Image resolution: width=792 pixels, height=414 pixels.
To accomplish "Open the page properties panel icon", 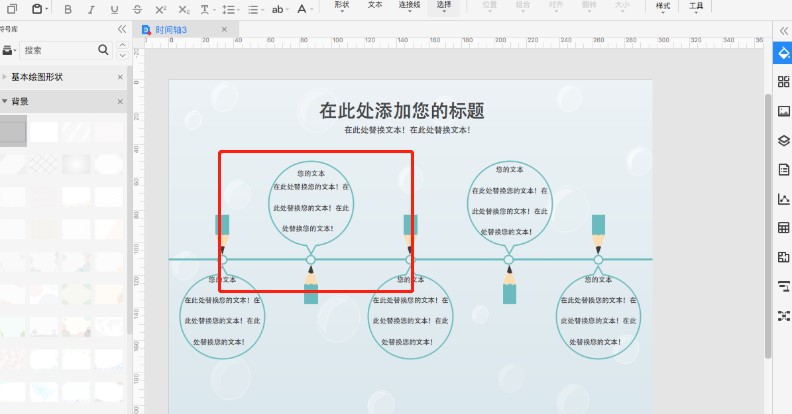I will (783, 170).
